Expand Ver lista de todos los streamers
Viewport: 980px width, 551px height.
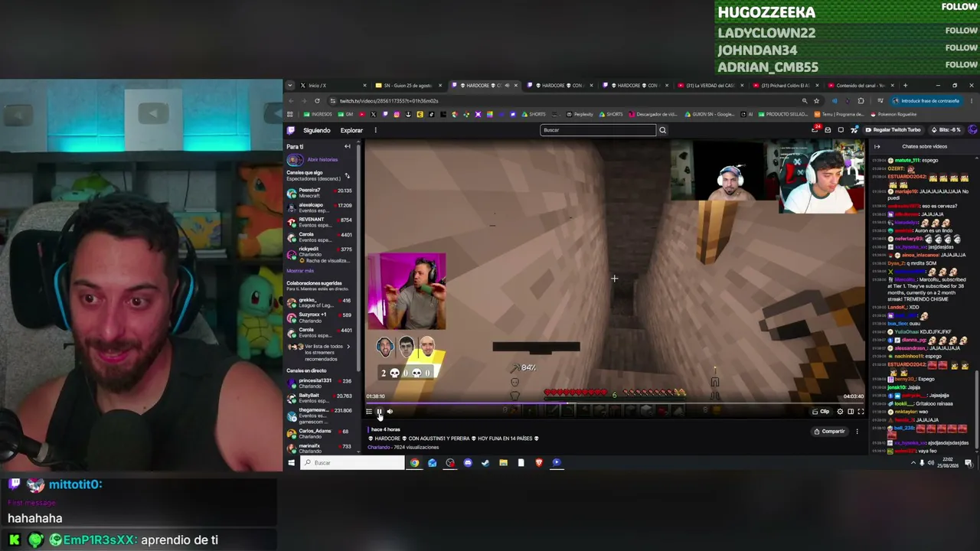click(x=319, y=352)
